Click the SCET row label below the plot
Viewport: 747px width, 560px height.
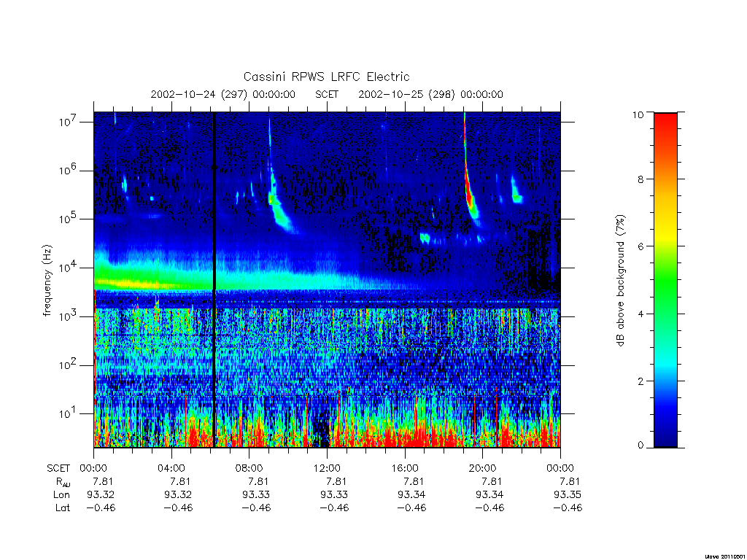tap(58, 468)
